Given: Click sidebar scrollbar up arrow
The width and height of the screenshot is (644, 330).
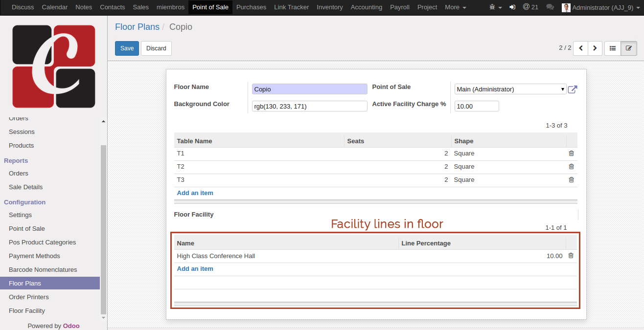Looking at the screenshot, I should 103,121.
